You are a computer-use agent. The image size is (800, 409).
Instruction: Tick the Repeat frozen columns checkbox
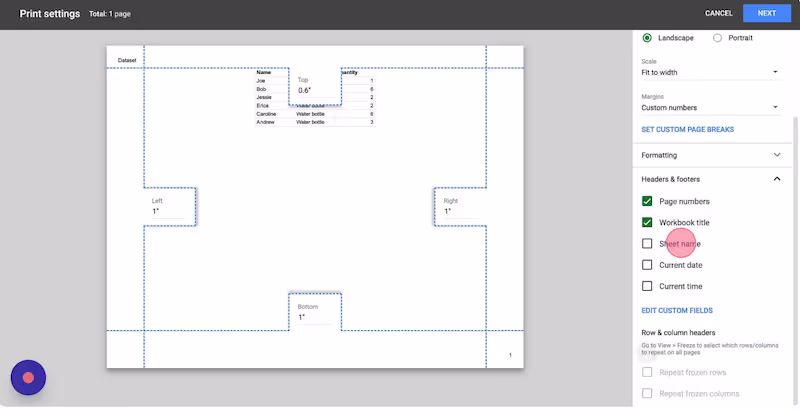tap(647, 394)
